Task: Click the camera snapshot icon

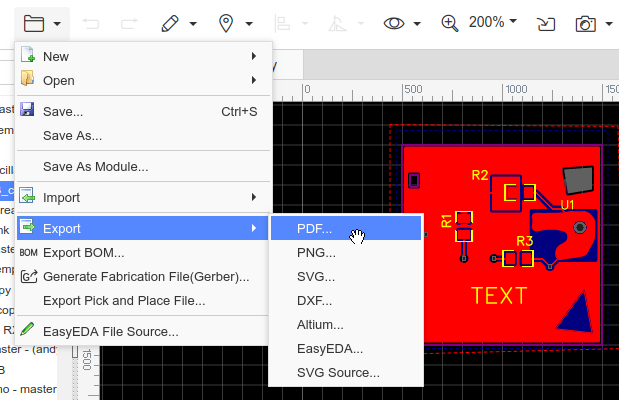Action: tap(585, 24)
